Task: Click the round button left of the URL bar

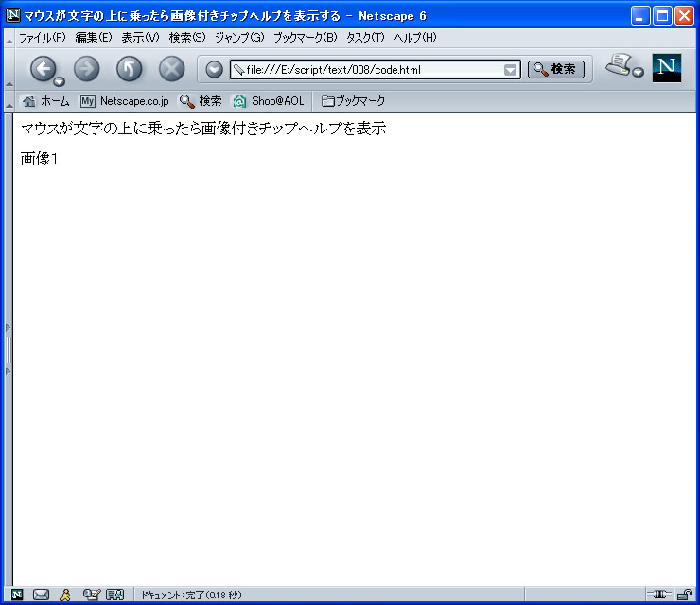Action: (x=215, y=70)
